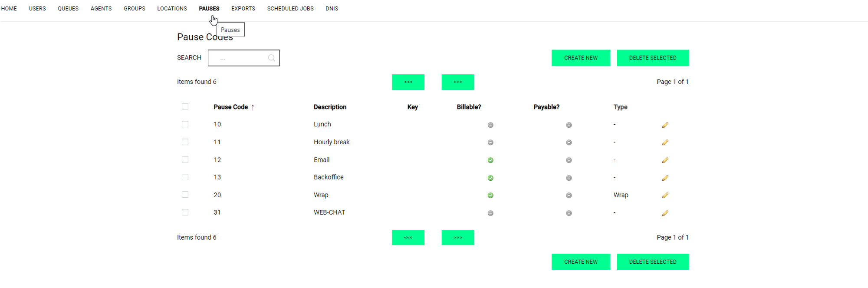This screenshot has height=288, width=868.
Task: Edit the Wrap pause code entry
Action: [x=665, y=195]
